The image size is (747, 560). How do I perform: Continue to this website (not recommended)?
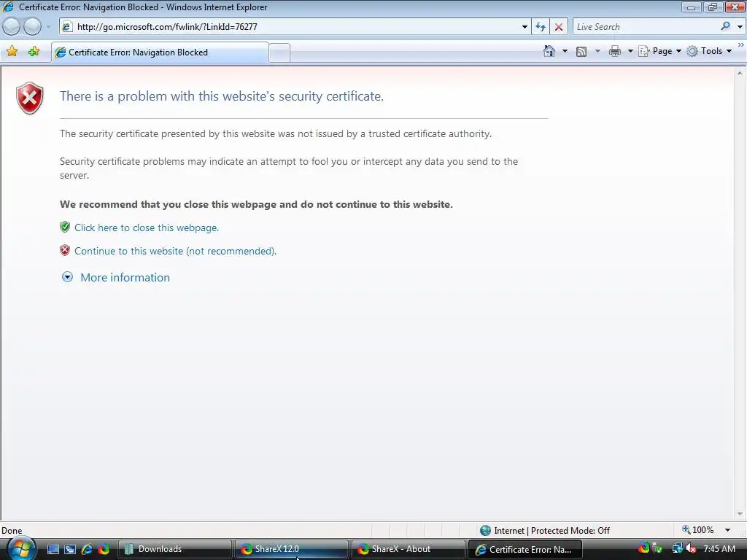175,251
